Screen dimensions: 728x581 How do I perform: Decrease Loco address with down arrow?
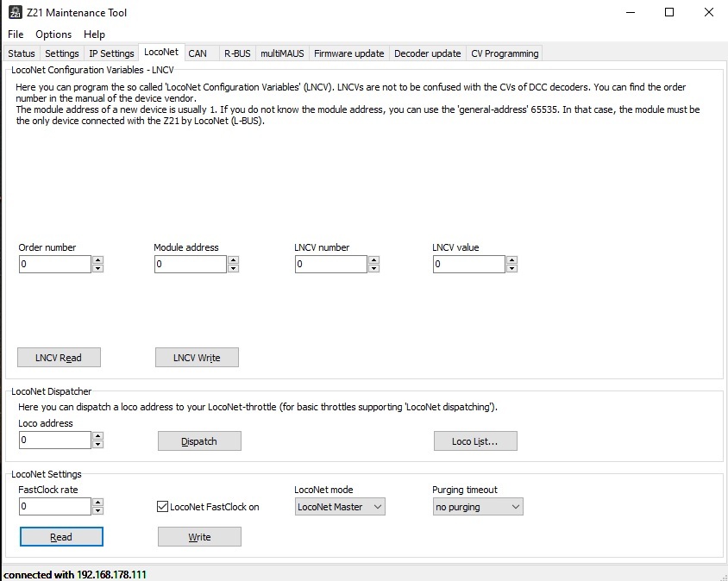pos(97,444)
